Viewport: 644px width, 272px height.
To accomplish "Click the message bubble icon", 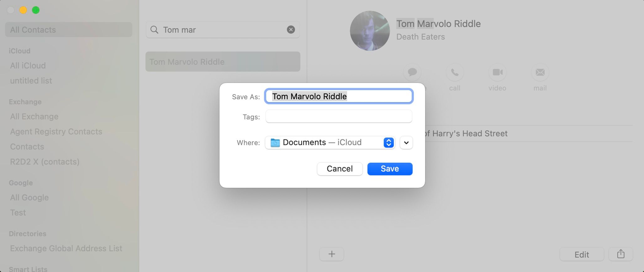I will click(412, 73).
